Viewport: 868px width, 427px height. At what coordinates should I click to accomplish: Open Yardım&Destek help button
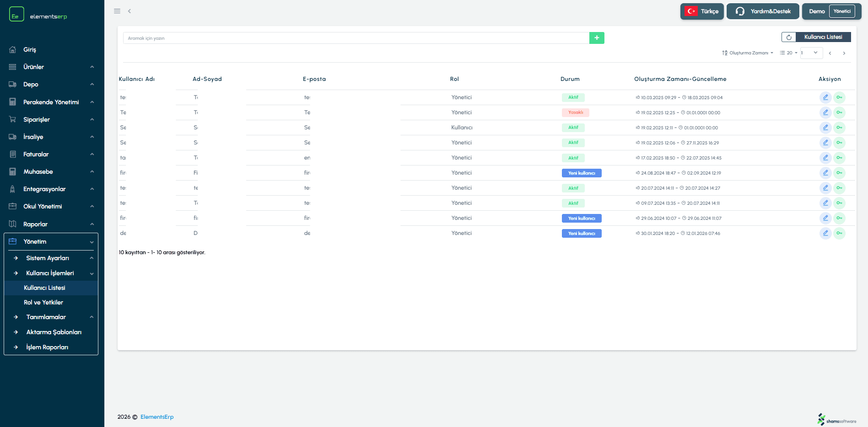[763, 11]
